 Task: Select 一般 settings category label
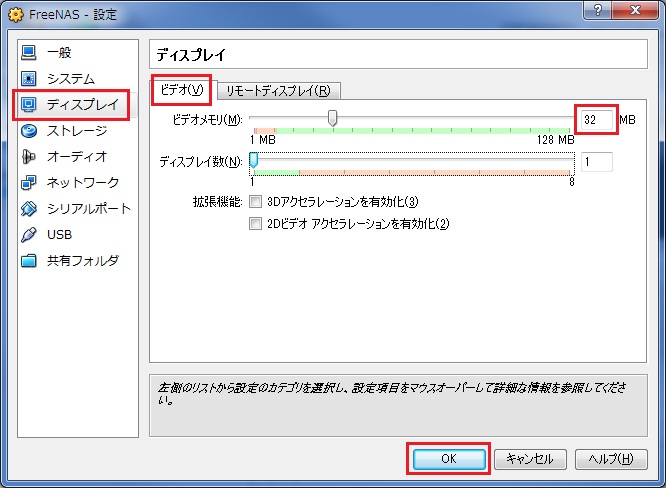pos(59,53)
